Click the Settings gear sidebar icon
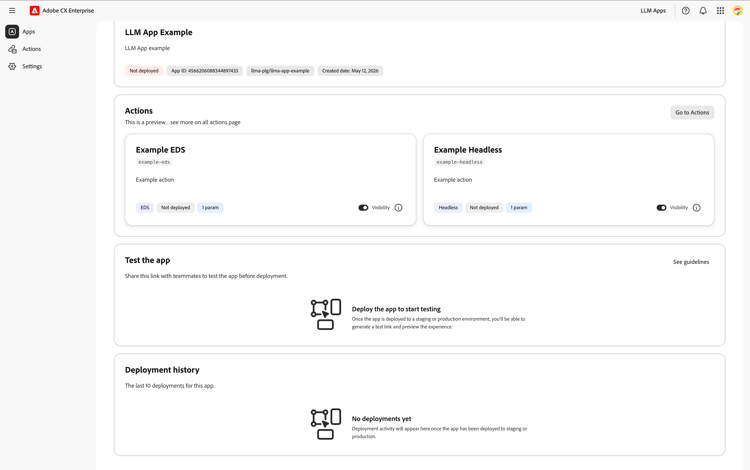The width and height of the screenshot is (750, 470). click(x=12, y=66)
